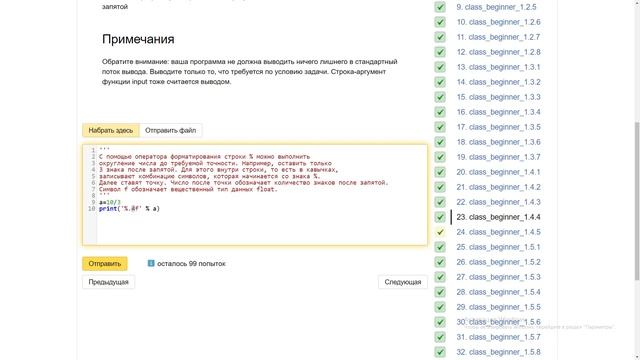This screenshot has height=360, width=640.
Task: Click the green checkmark icon beside class_beginner_1.5.5
Action: (x=440, y=307)
